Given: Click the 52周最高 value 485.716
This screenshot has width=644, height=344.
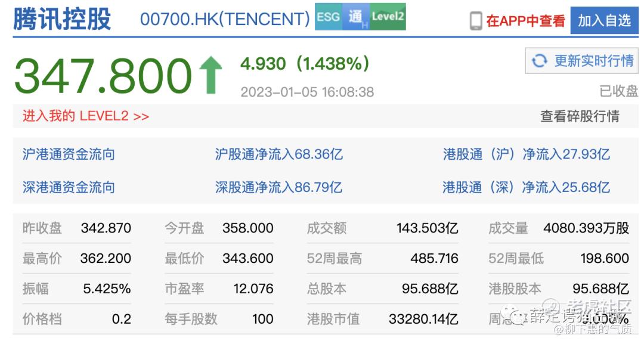Looking at the screenshot, I should pyautogui.click(x=435, y=258).
